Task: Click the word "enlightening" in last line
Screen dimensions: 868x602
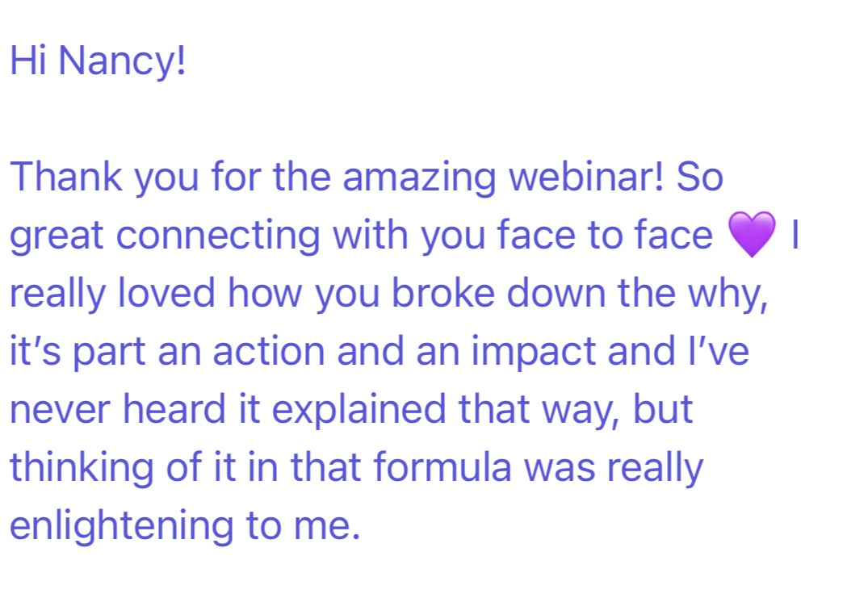Action: [122, 526]
